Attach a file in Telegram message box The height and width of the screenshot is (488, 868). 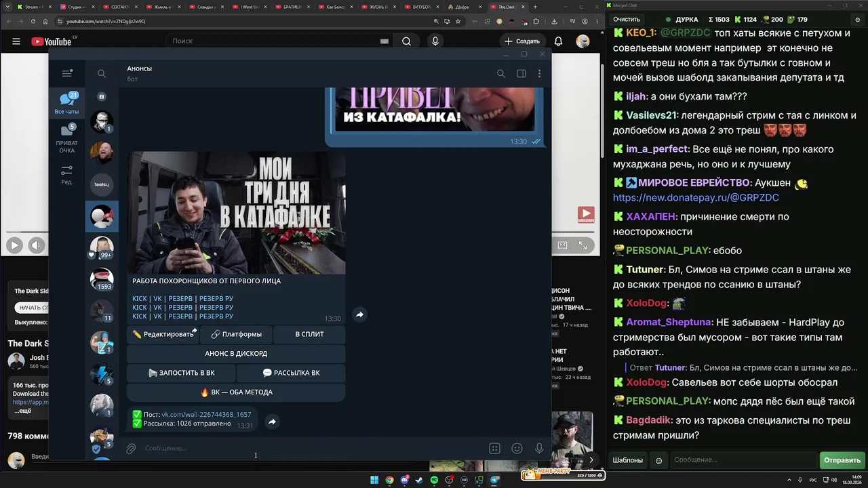(x=131, y=448)
